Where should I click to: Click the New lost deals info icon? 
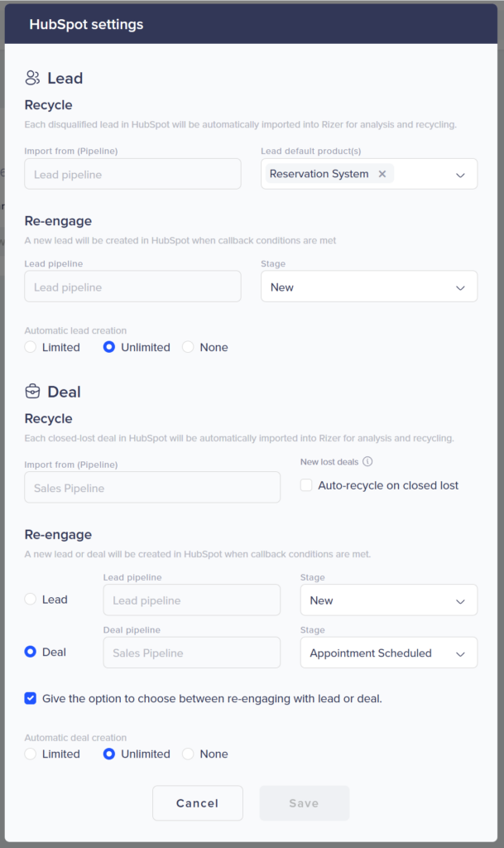pyautogui.click(x=367, y=462)
